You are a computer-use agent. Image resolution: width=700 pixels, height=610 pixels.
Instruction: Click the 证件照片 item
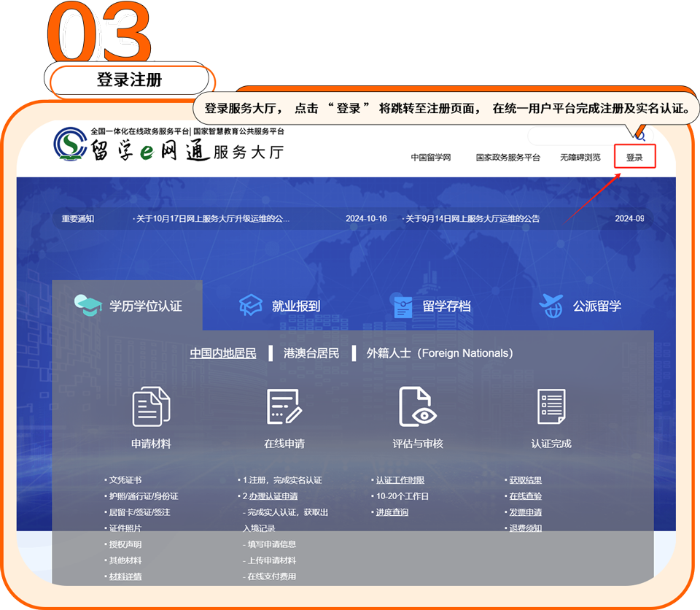pyautogui.click(x=125, y=528)
